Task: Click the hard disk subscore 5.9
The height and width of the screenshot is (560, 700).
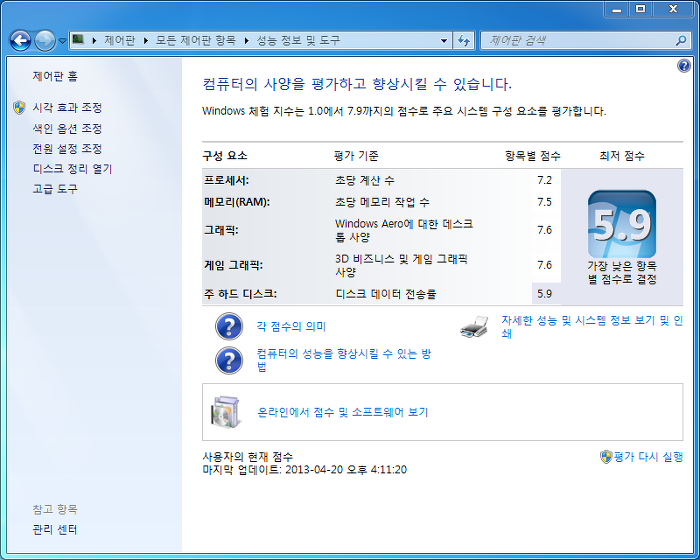Action: 545,294
